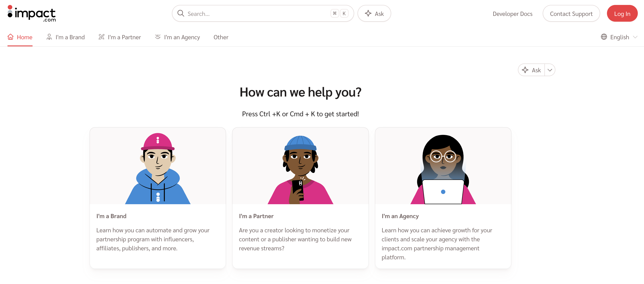
Task: Click the Agency handshake icon in the nav
Action: (x=158, y=37)
